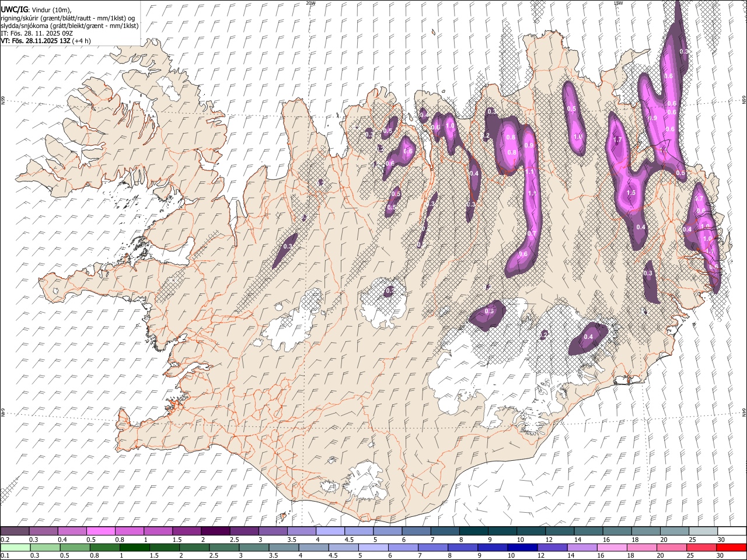The image size is (747, 560).
Task: Select periwinkle snow legend swatch at 4.5
Action: pyautogui.click(x=359, y=531)
